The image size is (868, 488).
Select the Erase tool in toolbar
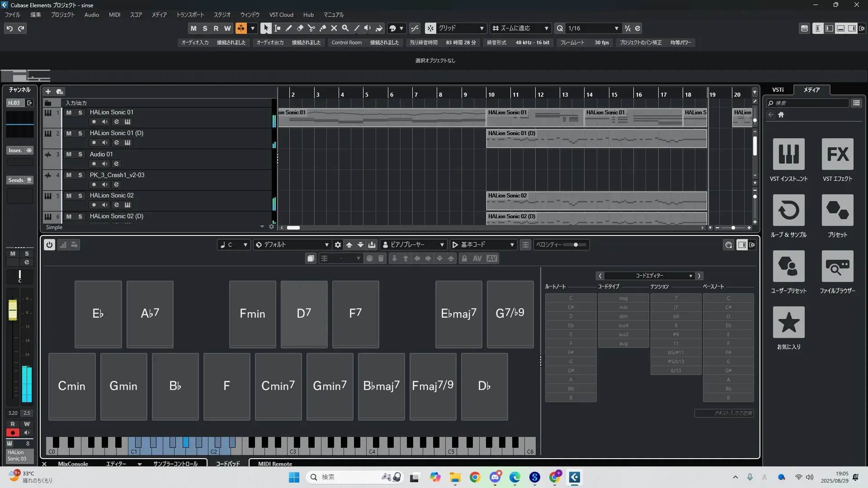[x=300, y=28]
